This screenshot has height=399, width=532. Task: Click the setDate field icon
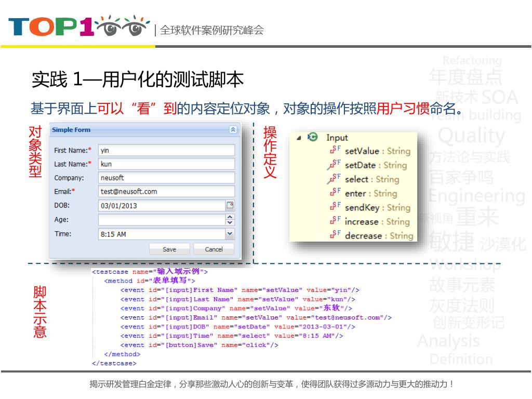tap(335, 164)
